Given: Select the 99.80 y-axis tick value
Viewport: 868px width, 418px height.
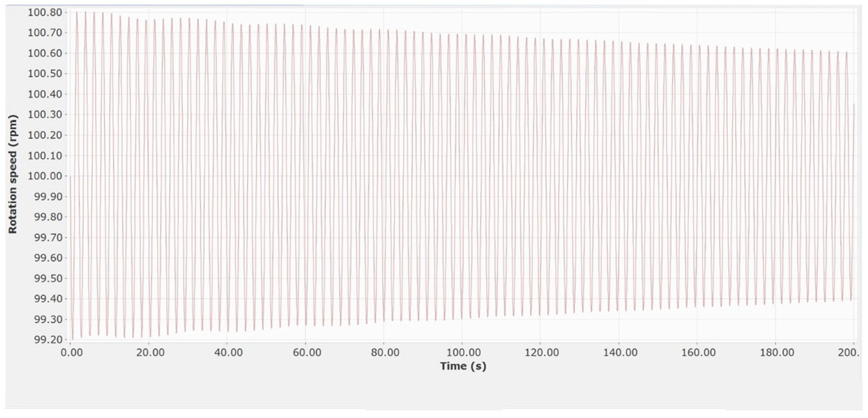Looking at the screenshot, I should click(48, 217).
